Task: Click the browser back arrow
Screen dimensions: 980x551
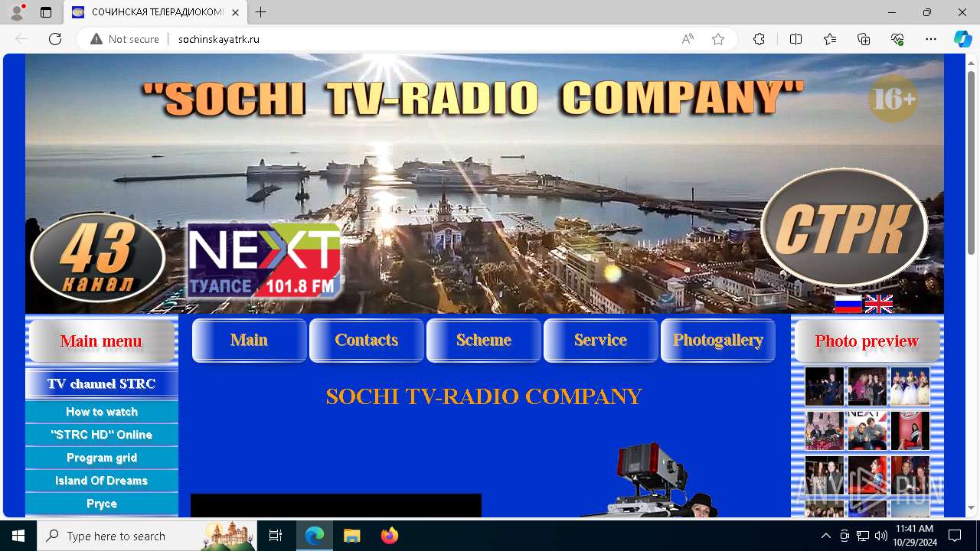Action: (21, 39)
